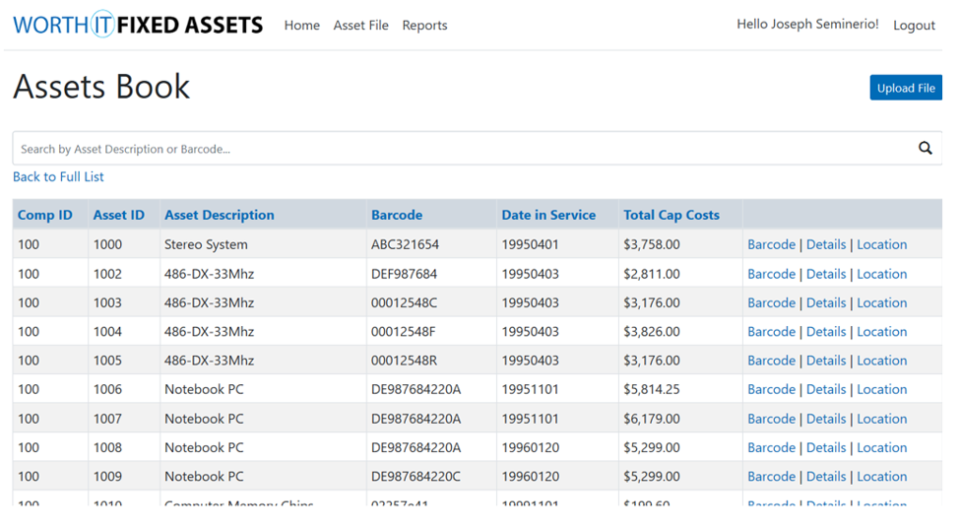
Task: Select barcode value 00012548R
Action: (x=404, y=360)
